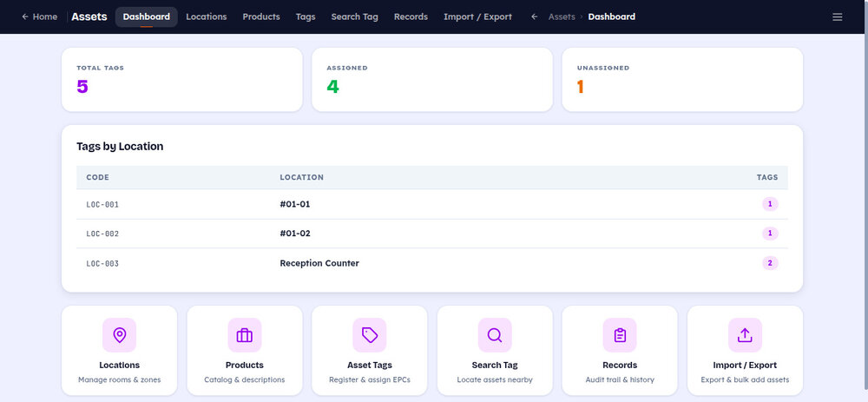Click the Reception Counter location cell
The height and width of the screenshot is (402, 868).
pyautogui.click(x=319, y=264)
